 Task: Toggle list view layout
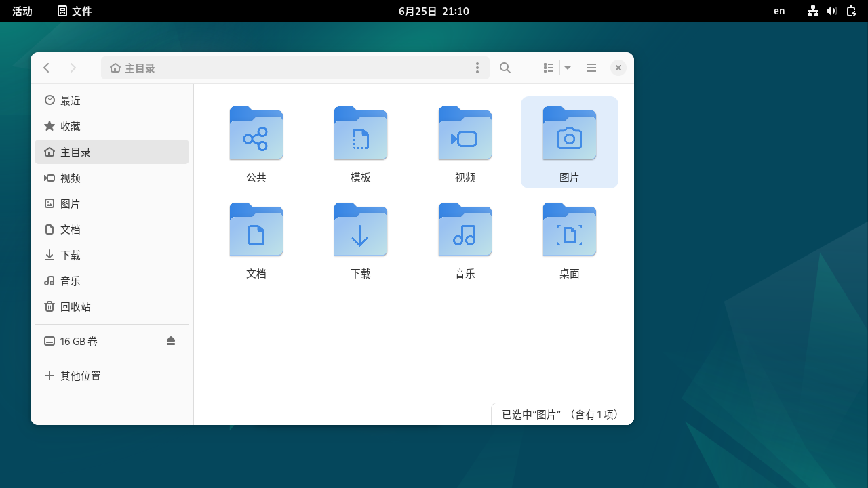[549, 68]
